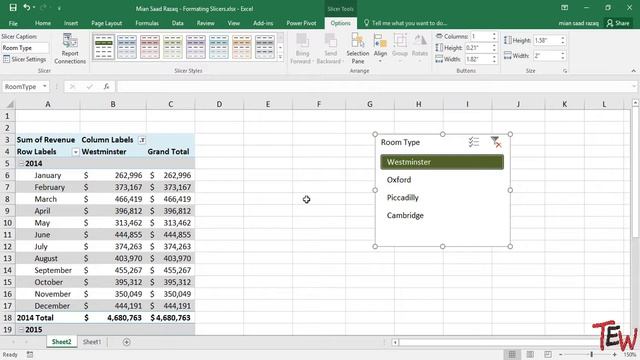Open the Column Labels filter dropdown
Screen dimensions: 640x360
142,140
